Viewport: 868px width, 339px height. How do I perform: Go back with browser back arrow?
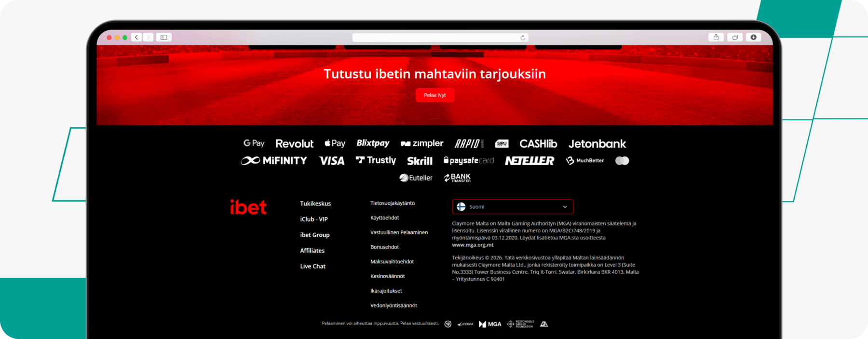[x=137, y=37]
